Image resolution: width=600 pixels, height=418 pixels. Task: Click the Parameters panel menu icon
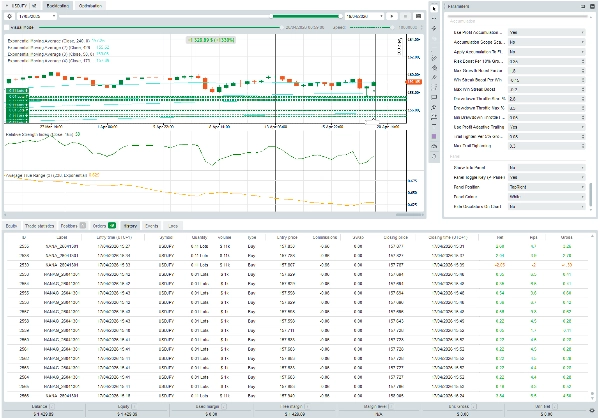(590, 6)
